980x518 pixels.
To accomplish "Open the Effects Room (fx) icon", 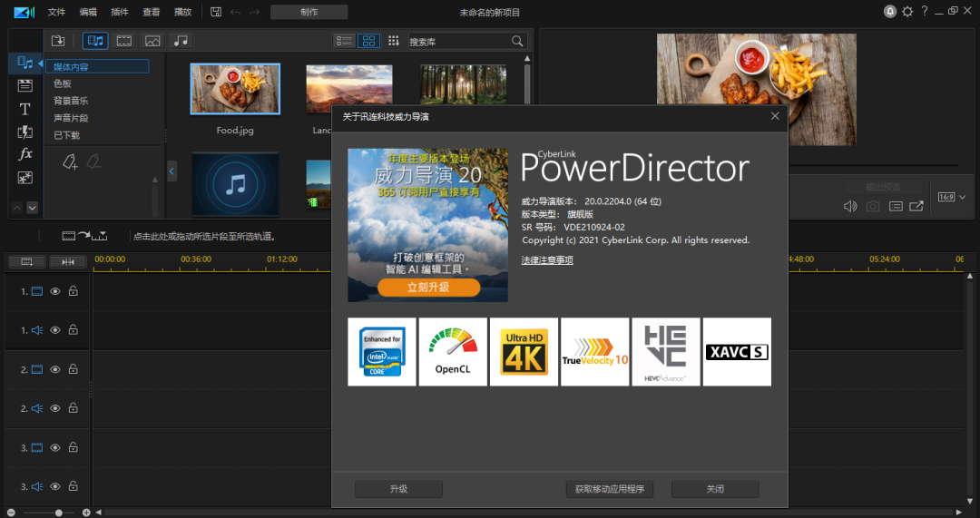I will tap(25, 153).
